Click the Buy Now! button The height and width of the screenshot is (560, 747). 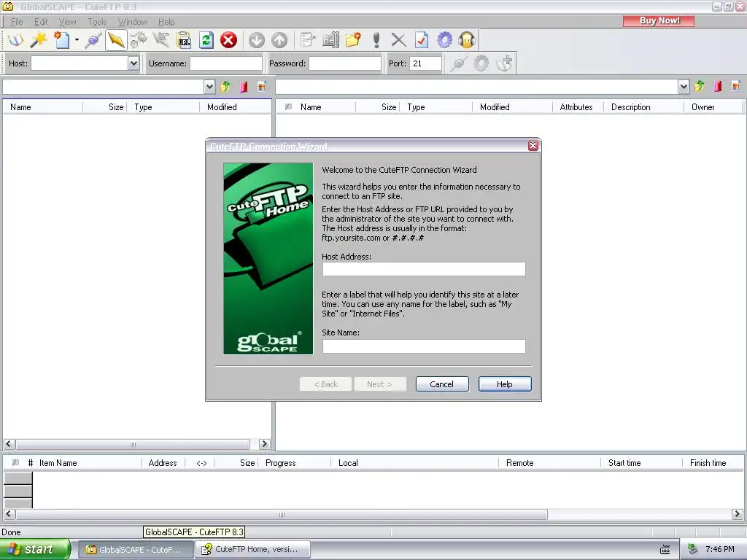pos(659,21)
